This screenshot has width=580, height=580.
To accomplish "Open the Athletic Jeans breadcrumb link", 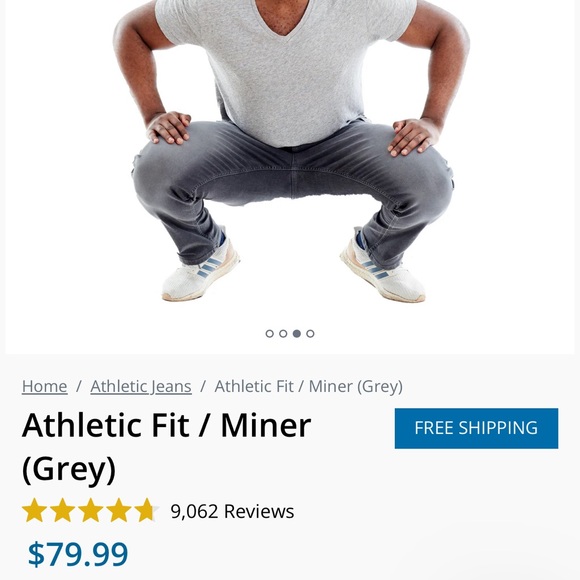I will [141, 387].
